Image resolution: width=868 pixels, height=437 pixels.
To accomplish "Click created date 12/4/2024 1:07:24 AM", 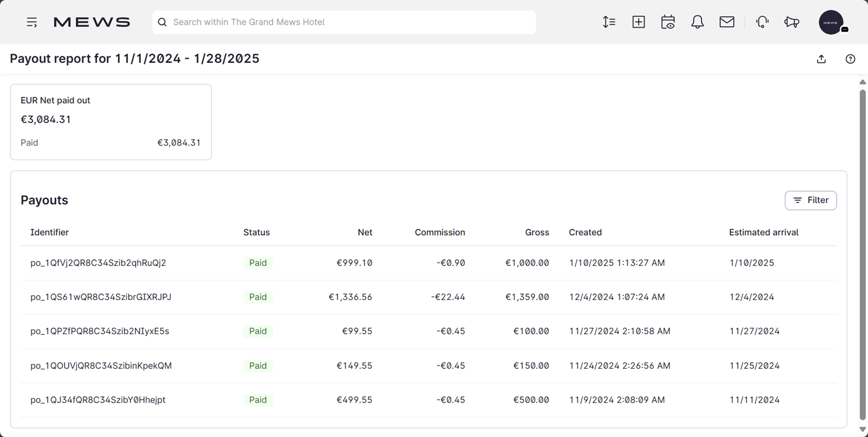I will 617,297.
